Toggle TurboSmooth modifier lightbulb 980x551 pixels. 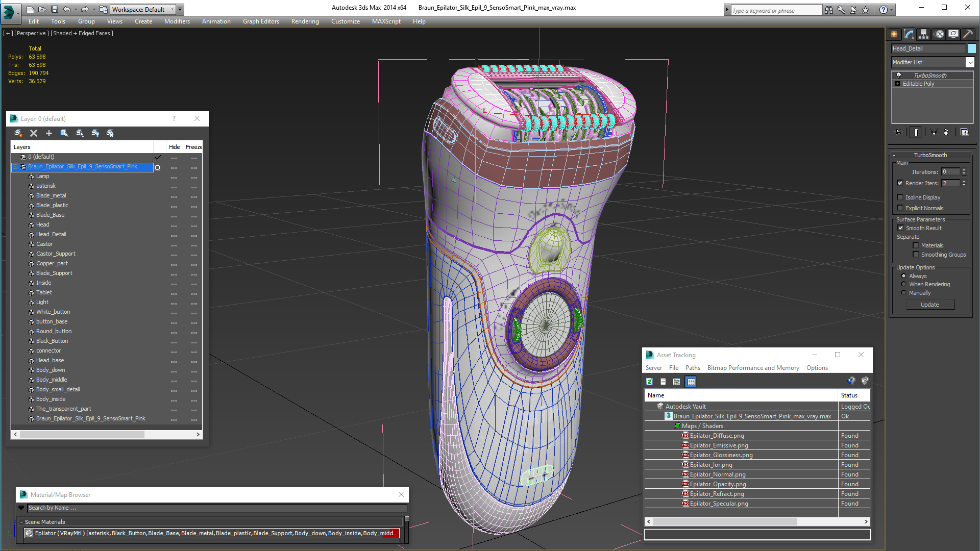pos(899,75)
